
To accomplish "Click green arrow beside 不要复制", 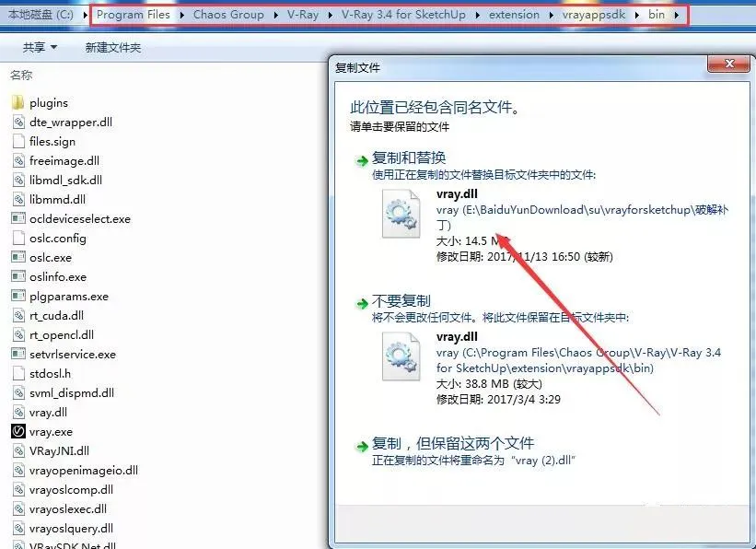I will pyautogui.click(x=362, y=303).
